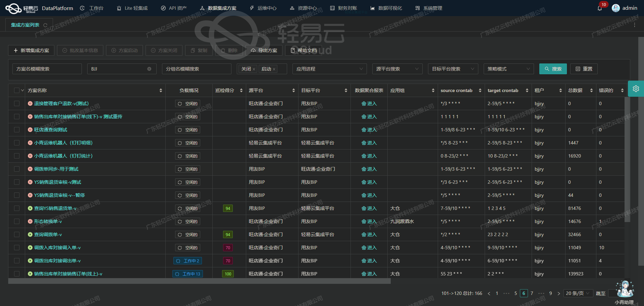644x306 pixels.
Task: Open the 数据可视化 menu
Action: 386,8
